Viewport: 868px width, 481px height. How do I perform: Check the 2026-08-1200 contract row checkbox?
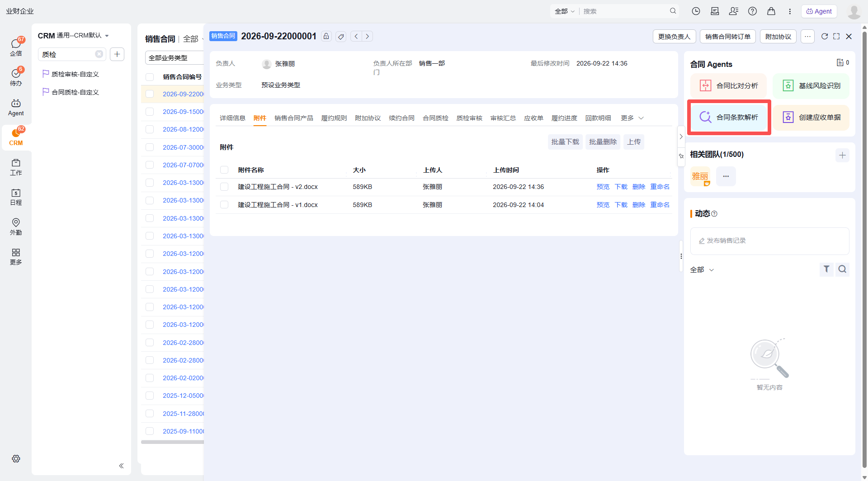[150, 129]
